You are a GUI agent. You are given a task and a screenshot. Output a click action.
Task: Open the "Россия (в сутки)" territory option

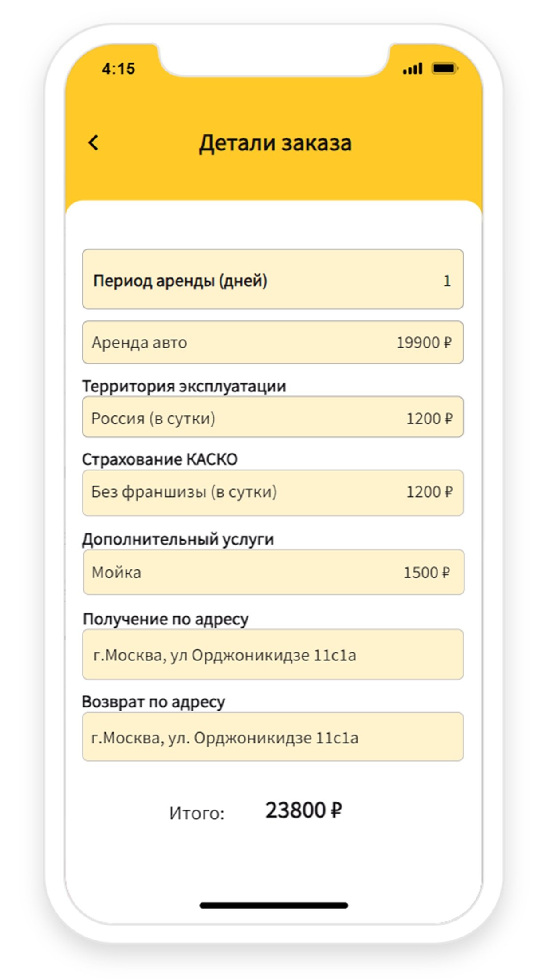click(272, 418)
